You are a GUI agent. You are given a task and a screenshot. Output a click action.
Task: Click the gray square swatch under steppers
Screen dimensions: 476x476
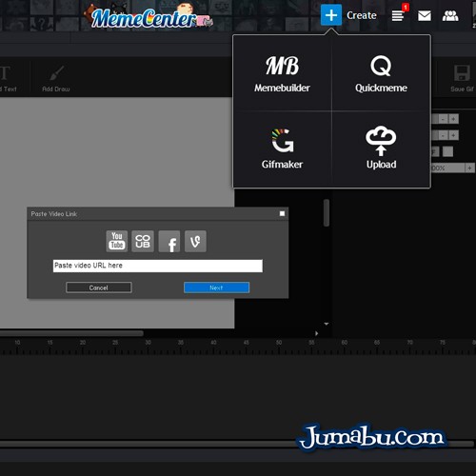447,151
